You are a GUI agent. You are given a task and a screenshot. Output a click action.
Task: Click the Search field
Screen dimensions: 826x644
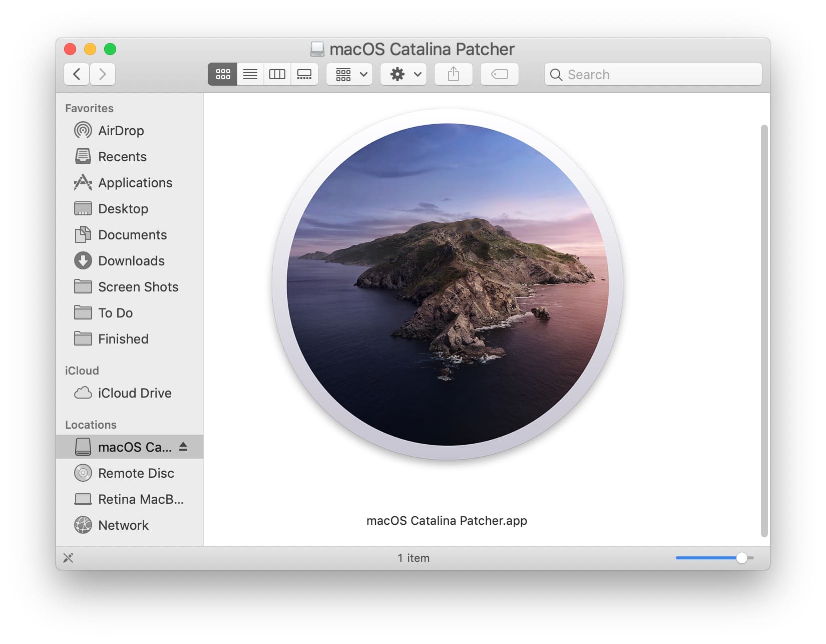653,75
